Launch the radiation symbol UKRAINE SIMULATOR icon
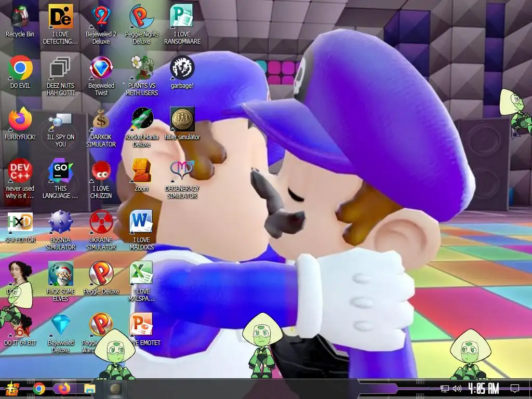The image size is (532, 399). pyautogui.click(x=101, y=222)
